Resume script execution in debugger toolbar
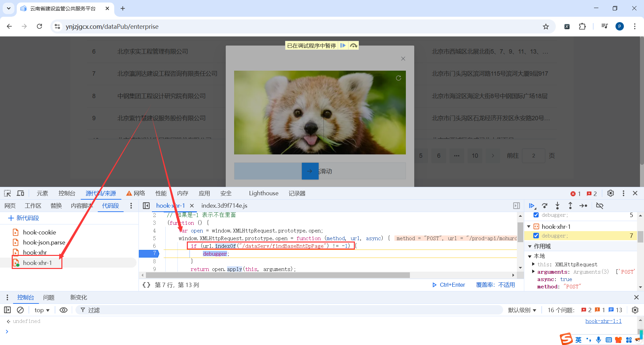 (x=532, y=206)
